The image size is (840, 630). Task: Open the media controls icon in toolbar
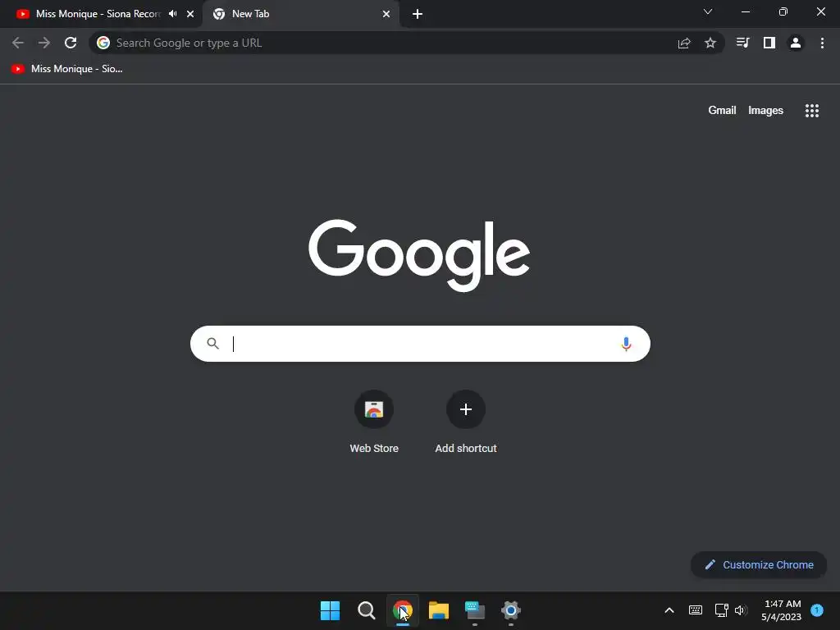pos(742,43)
